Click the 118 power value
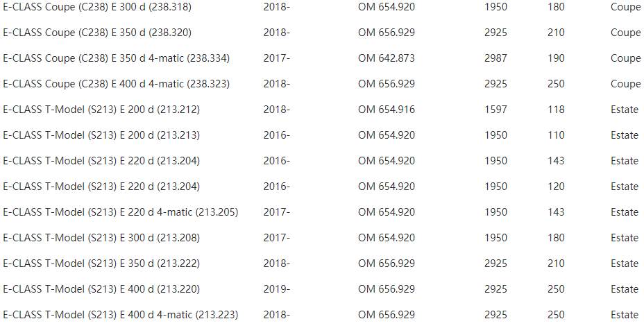 (556, 110)
